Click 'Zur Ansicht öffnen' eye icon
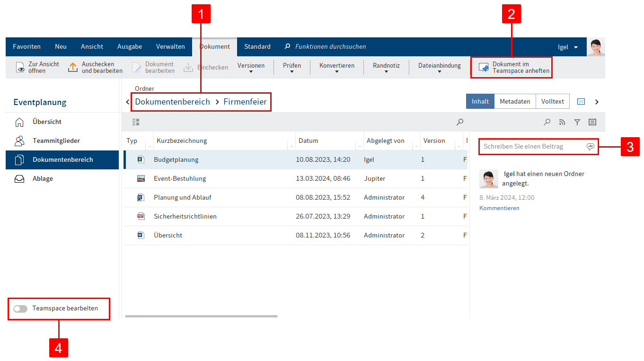 pyautogui.click(x=20, y=68)
